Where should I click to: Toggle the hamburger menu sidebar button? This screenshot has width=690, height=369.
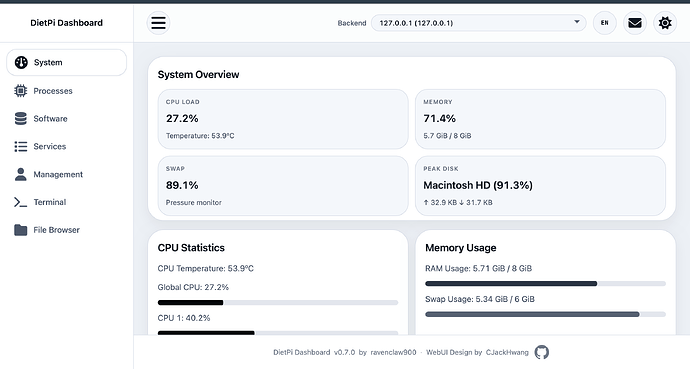click(158, 23)
